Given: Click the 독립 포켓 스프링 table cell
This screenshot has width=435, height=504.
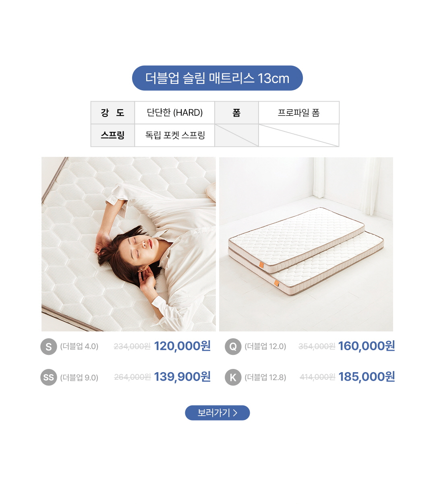Looking at the screenshot, I should coord(174,135).
